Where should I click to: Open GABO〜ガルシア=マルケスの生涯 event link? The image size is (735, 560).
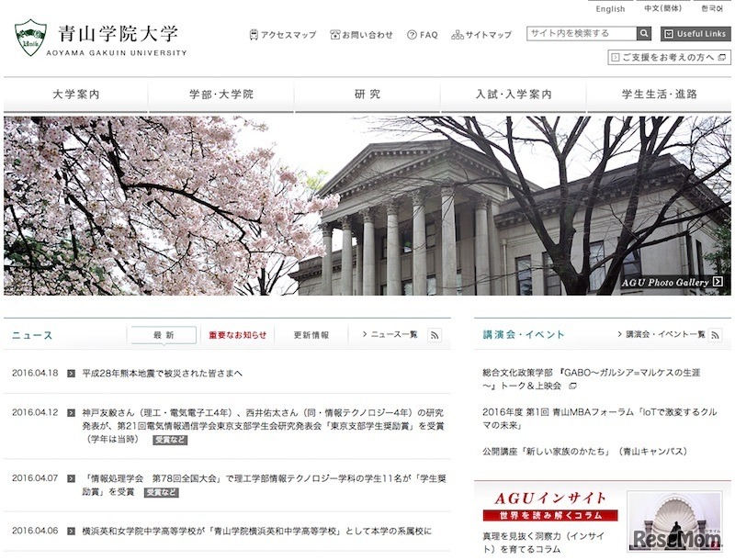tap(592, 379)
